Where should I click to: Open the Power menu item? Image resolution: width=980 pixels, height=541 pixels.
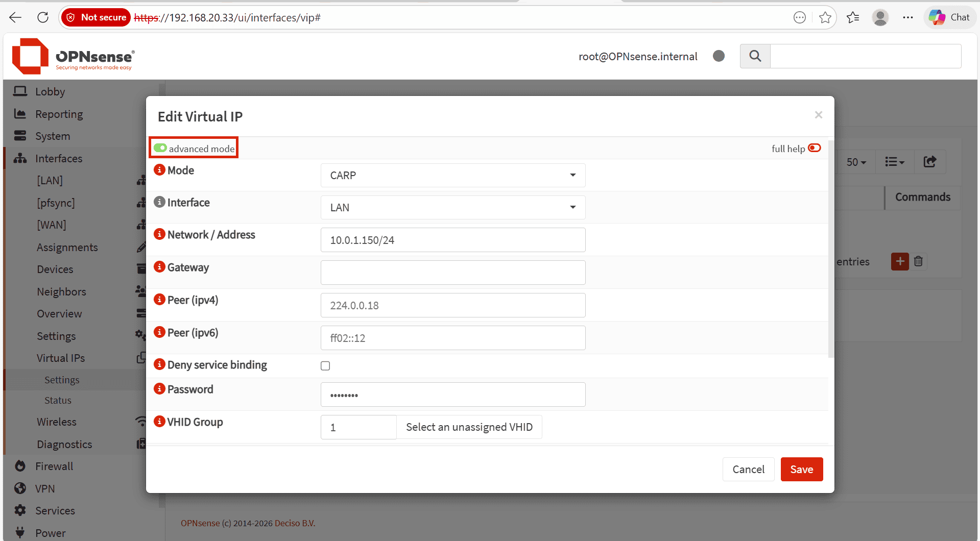(51, 533)
